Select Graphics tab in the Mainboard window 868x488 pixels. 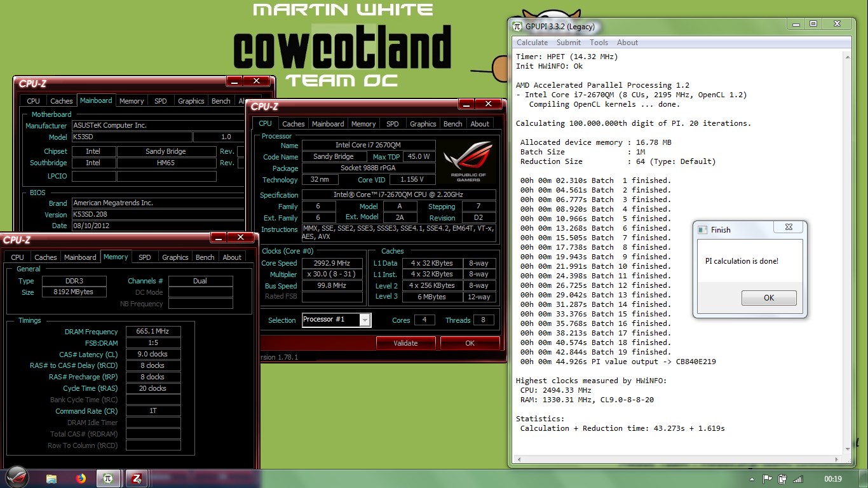point(191,101)
